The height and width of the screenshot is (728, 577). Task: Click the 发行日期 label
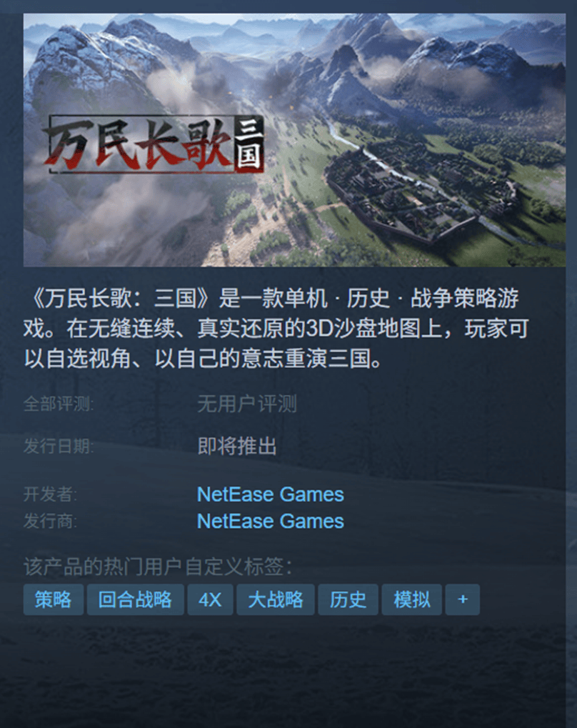click(59, 447)
